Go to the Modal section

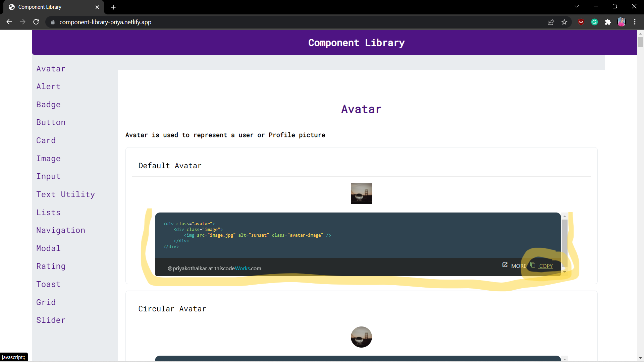[x=49, y=248]
